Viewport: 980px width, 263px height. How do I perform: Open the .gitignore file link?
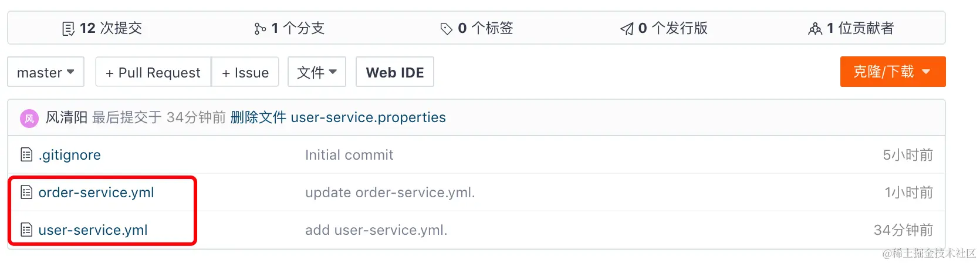coord(69,155)
